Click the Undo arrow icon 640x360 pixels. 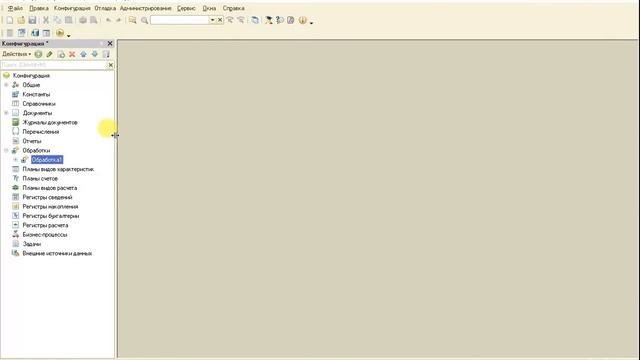pyautogui.click(x=108, y=20)
